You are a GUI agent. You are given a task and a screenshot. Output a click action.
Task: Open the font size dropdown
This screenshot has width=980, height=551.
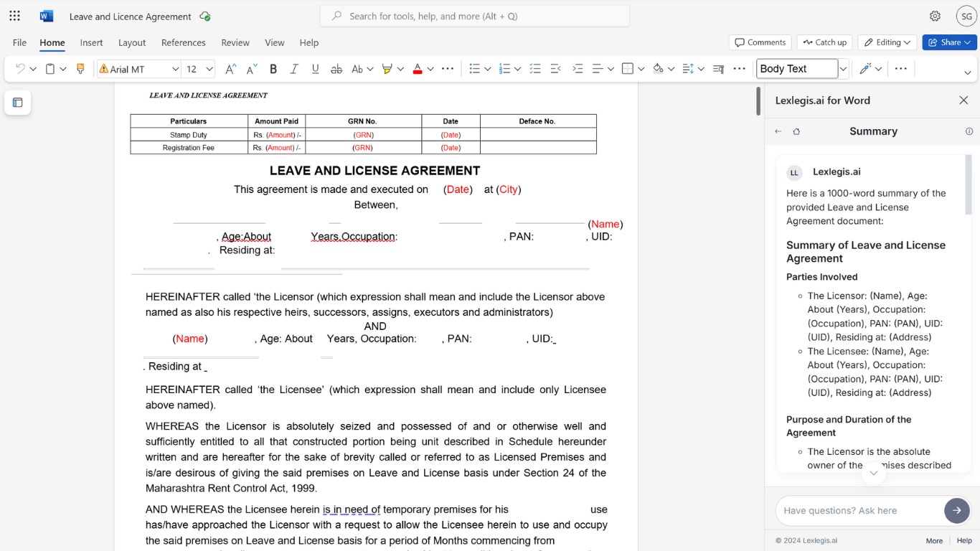tap(209, 69)
